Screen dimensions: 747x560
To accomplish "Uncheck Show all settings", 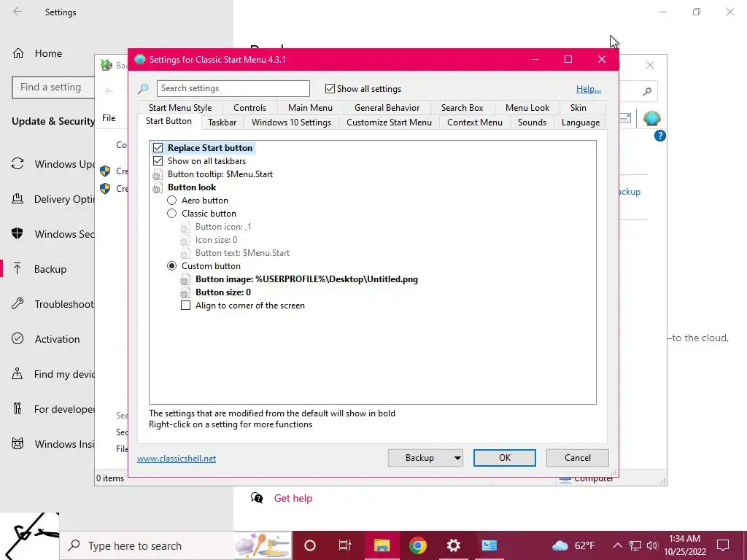I will 330,88.
